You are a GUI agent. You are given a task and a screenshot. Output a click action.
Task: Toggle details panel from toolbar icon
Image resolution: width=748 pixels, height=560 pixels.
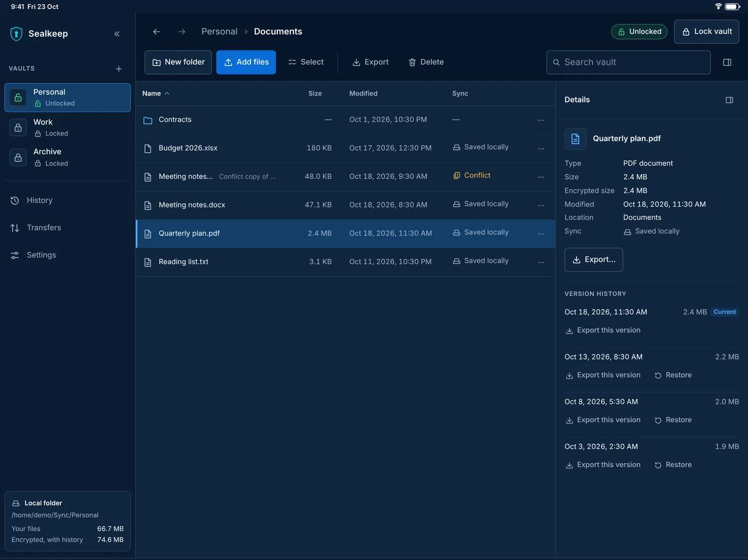pyautogui.click(x=727, y=62)
